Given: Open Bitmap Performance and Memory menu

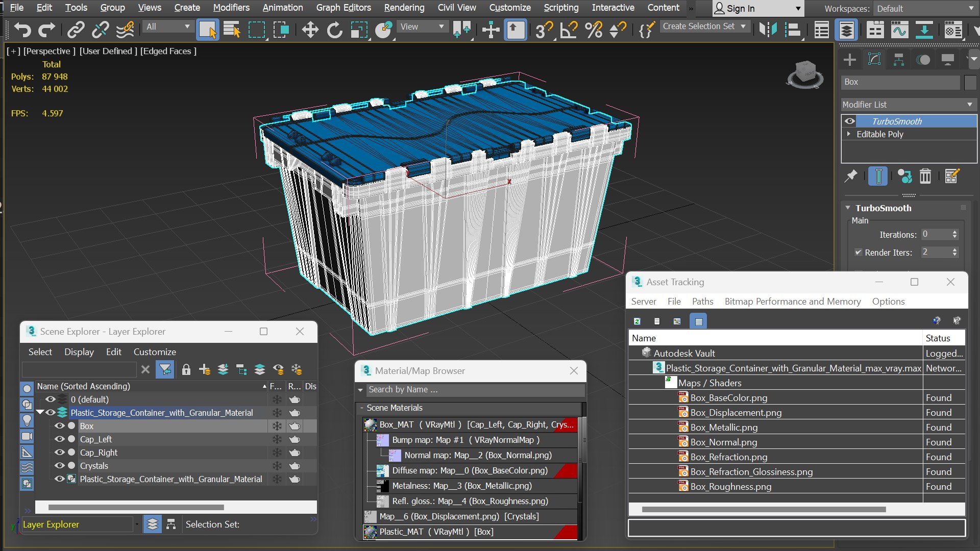Looking at the screenshot, I should pyautogui.click(x=793, y=302).
